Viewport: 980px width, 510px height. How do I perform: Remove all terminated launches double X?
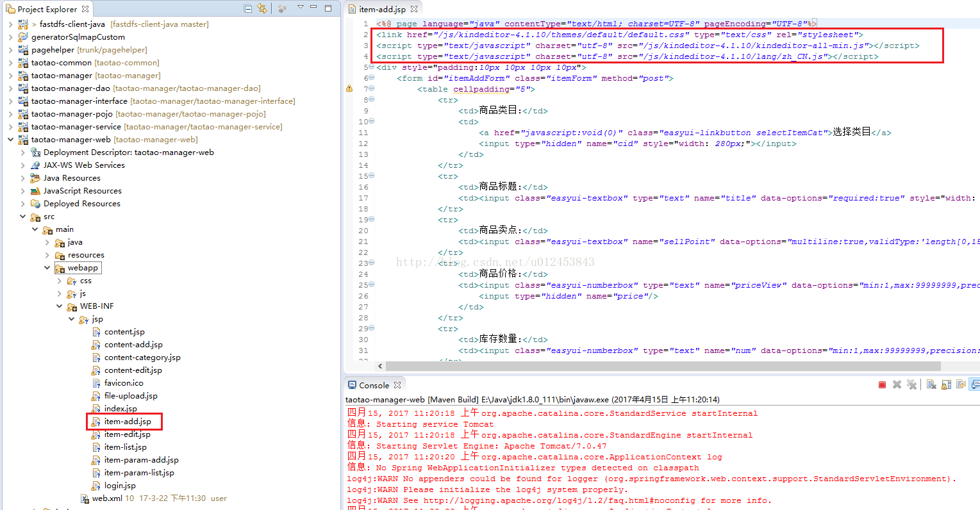coord(911,384)
